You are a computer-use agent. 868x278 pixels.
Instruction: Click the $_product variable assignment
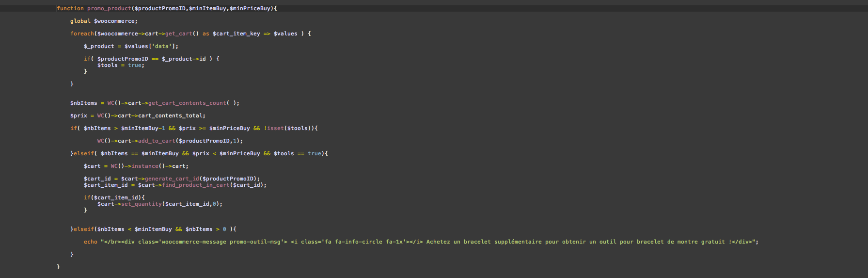131,46
